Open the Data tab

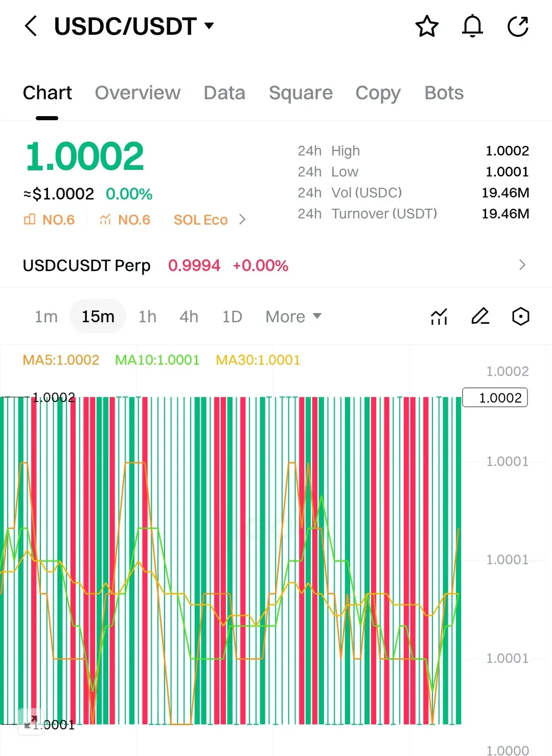224,93
